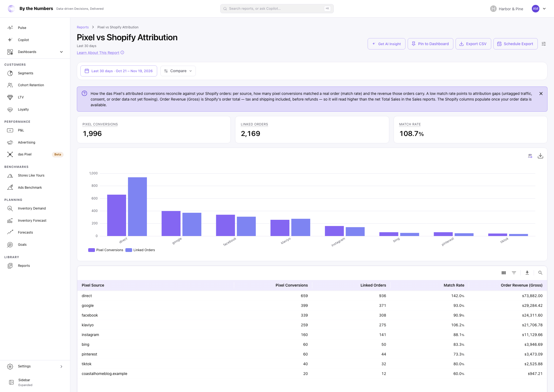Click the AM user avatar
The width and height of the screenshot is (554, 392).
536,9
